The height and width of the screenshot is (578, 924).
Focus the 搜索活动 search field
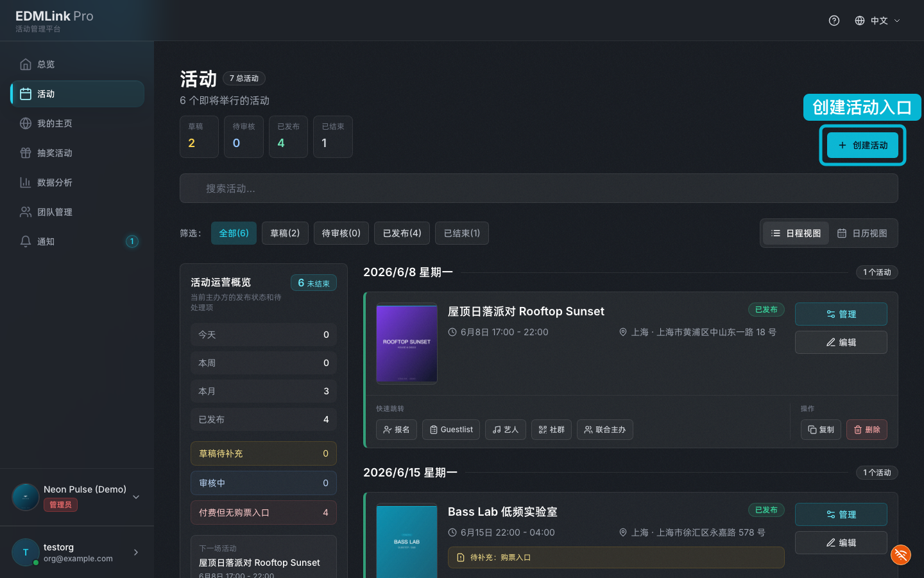[x=539, y=188]
